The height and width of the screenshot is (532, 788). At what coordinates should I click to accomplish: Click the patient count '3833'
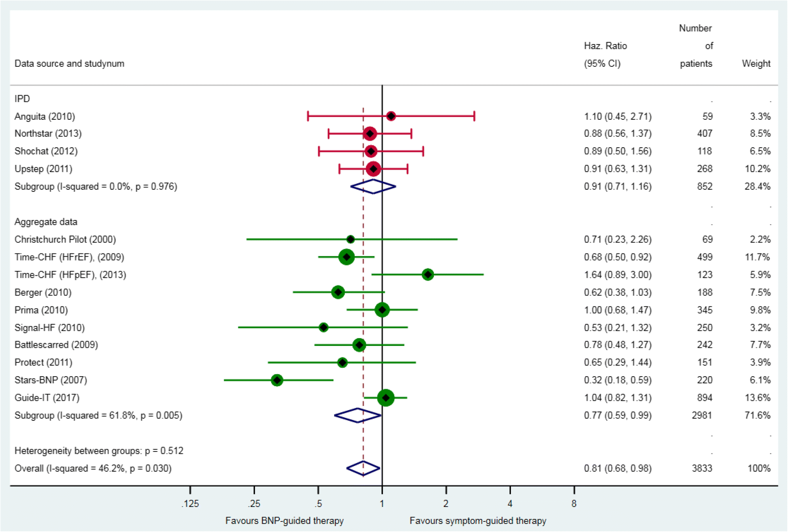pyautogui.click(x=702, y=468)
